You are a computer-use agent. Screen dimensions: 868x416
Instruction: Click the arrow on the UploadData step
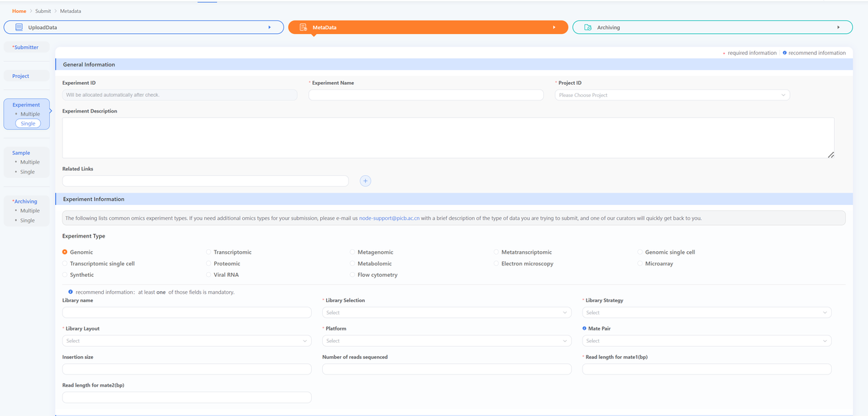pos(270,27)
